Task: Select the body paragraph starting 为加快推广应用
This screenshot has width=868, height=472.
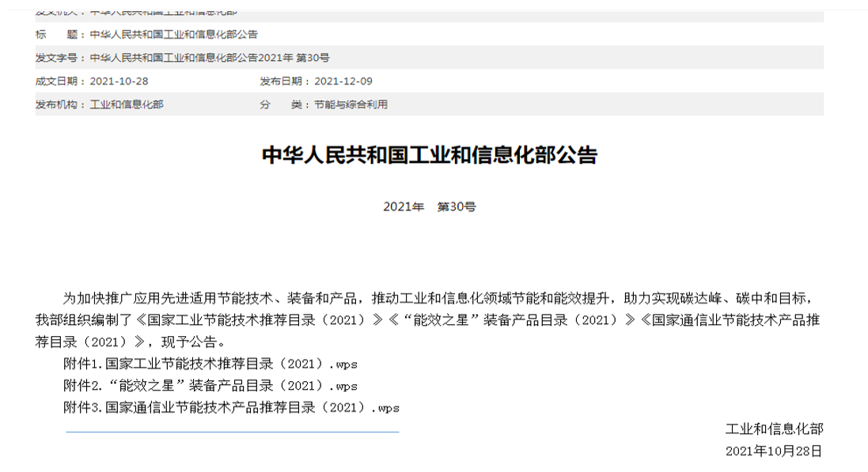Action: tap(427, 320)
